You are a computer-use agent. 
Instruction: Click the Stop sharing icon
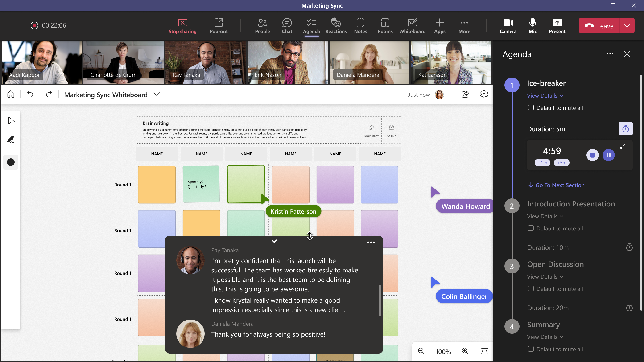coord(182,23)
